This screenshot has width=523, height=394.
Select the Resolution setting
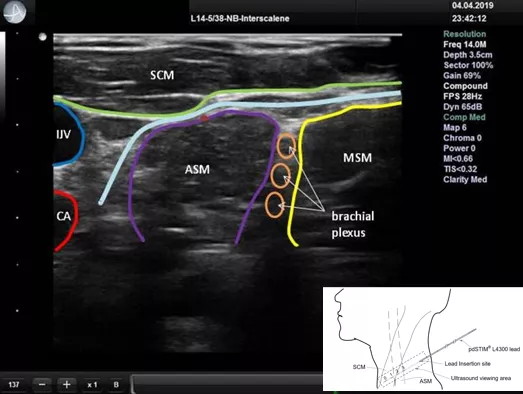[x=464, y=34]
